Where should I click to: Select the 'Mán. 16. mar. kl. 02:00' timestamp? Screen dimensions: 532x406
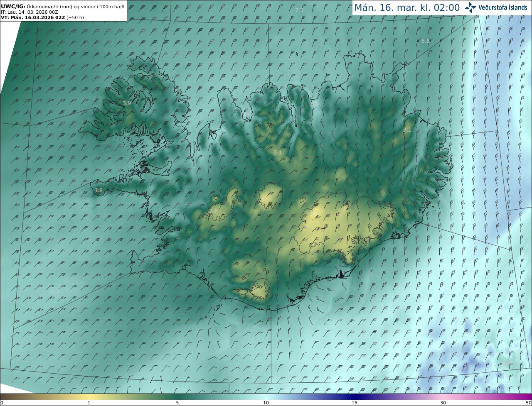pyautogui.click(x=407, y=7)
